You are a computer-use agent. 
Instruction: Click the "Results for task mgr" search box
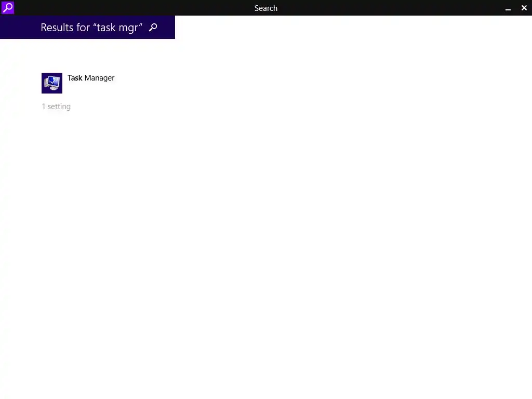tap(87, 27)
